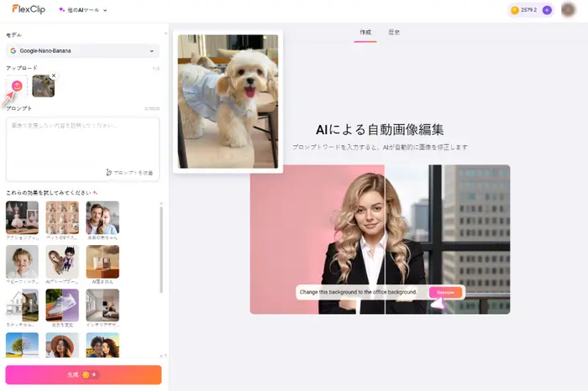The height and width of the screenshot is (391, 588).
Task: Click the improve prompt button
Action: coord(129,173)
